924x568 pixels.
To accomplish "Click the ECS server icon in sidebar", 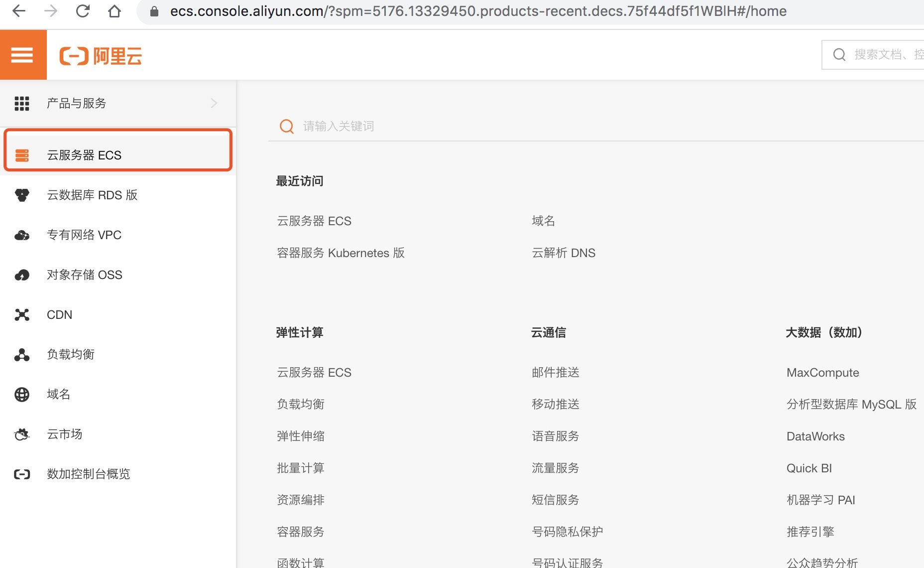I will pyautogui.click(x=22, y=155).
